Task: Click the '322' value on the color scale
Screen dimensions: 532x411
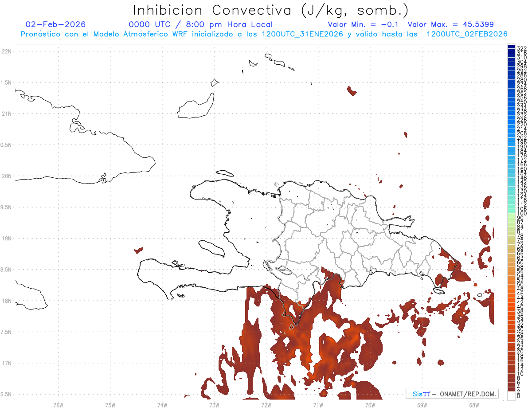Action: point(521,48)
